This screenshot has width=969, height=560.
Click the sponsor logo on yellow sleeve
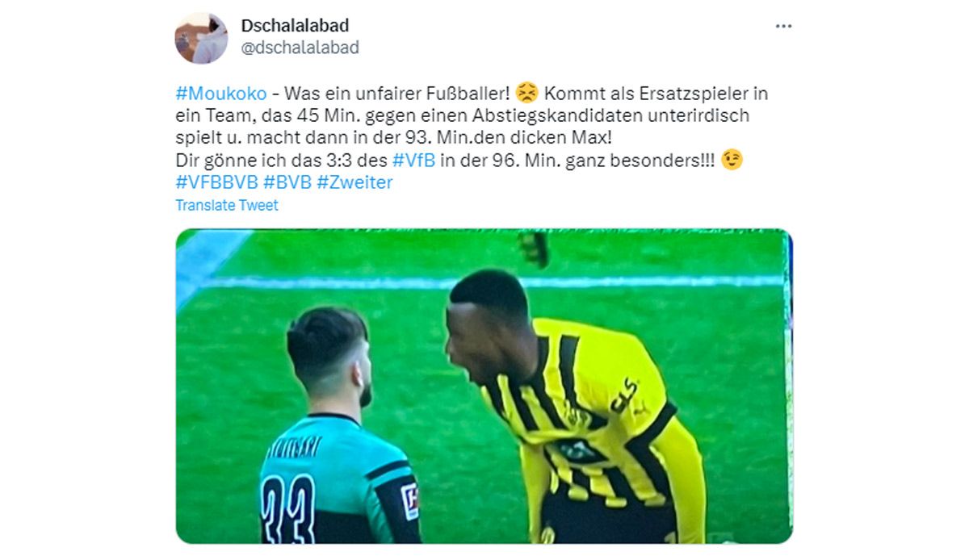(x=625, y=395)
